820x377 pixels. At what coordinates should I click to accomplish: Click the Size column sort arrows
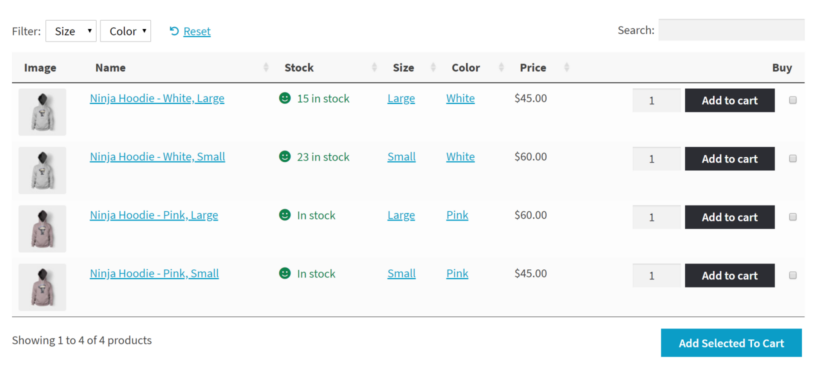point(433,67)
